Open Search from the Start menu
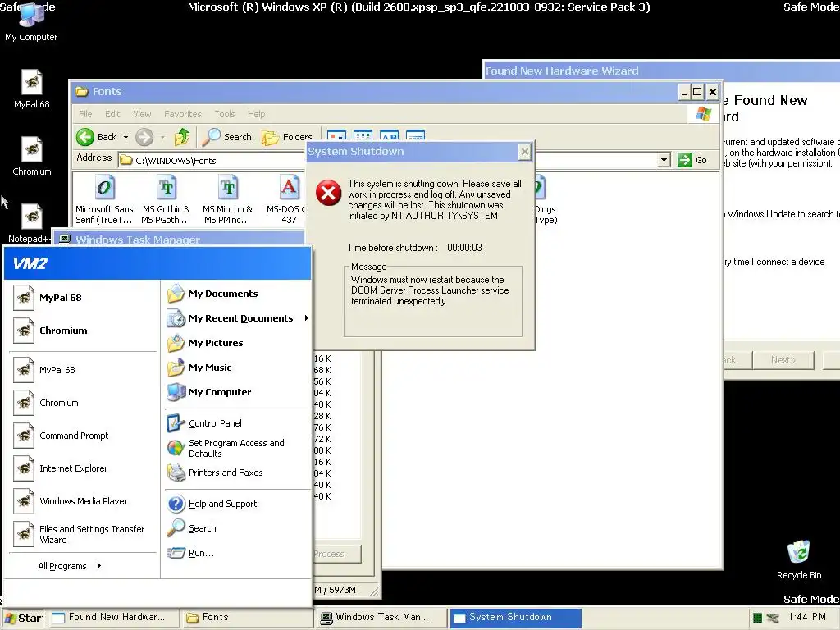The image size is (840, 630). tap(237, 528)
